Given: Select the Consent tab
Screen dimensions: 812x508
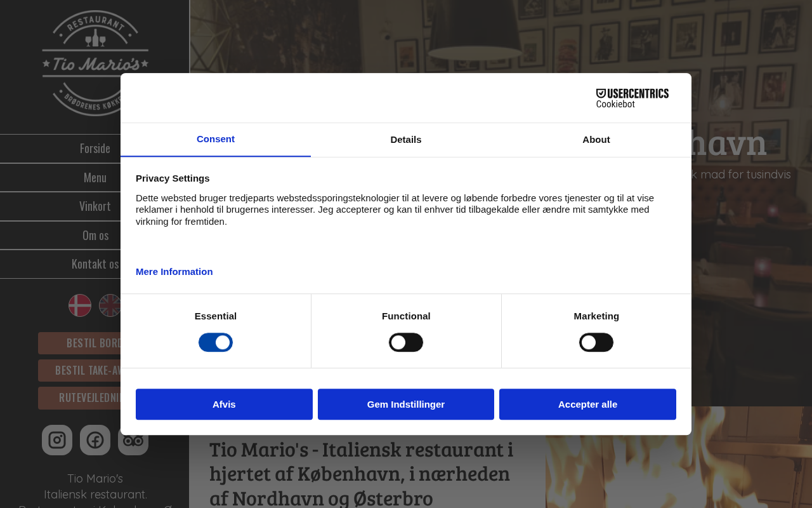Looking at the screenshot, I should [216, 139].
